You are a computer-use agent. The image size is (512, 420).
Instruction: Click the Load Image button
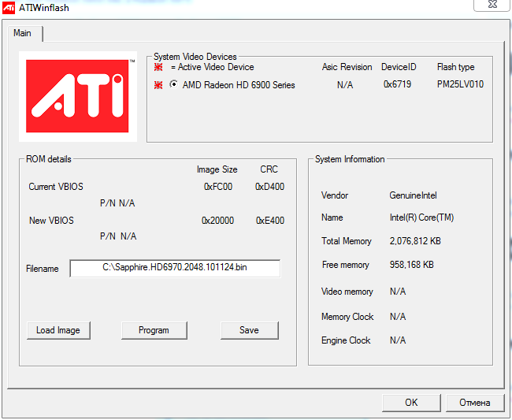(58, 330)
